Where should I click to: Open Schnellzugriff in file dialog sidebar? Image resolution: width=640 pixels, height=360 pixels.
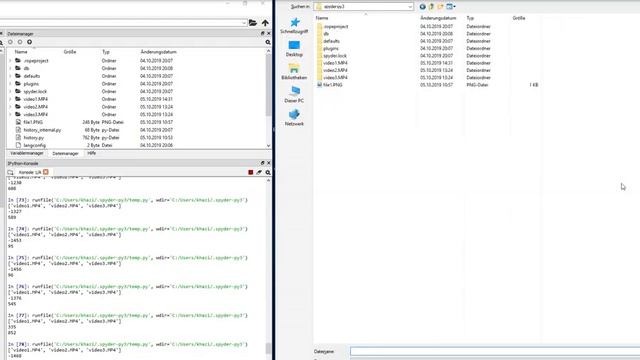[294, 25]
